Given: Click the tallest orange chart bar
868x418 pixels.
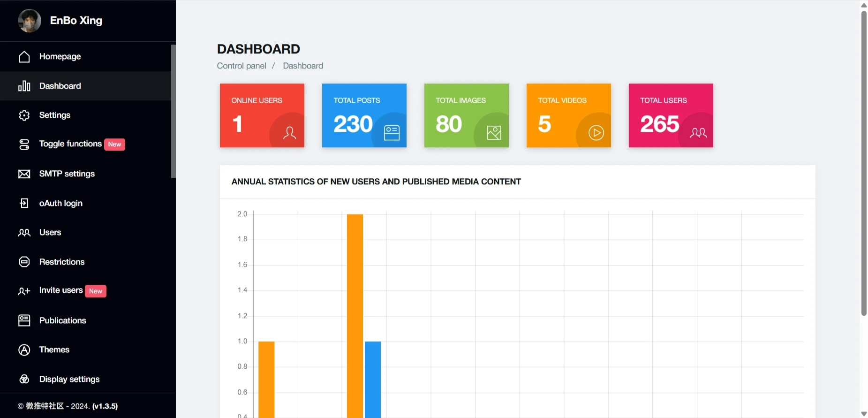Looking at the screenshot, I should [355, 314].
